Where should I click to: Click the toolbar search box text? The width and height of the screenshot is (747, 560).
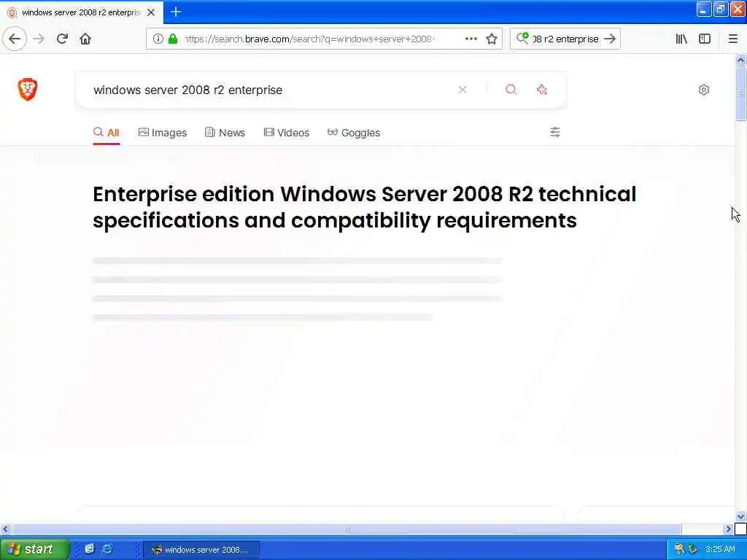565,39
